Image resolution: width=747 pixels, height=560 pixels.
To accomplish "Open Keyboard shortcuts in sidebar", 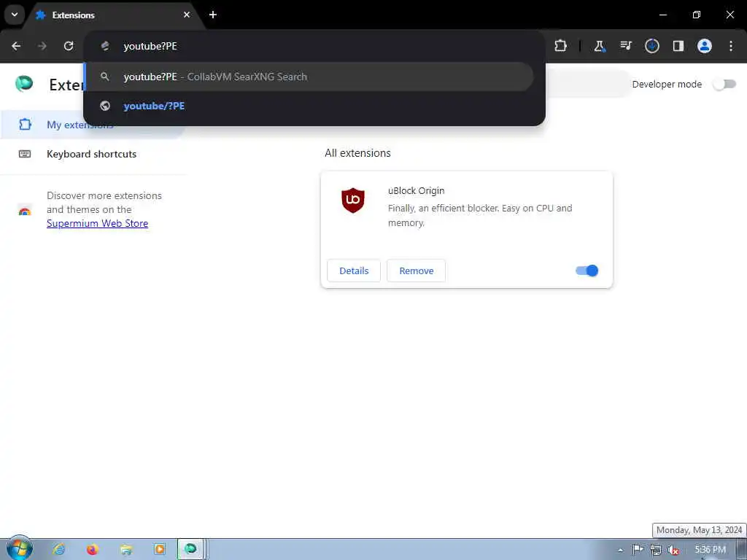I will click(93, 154).
